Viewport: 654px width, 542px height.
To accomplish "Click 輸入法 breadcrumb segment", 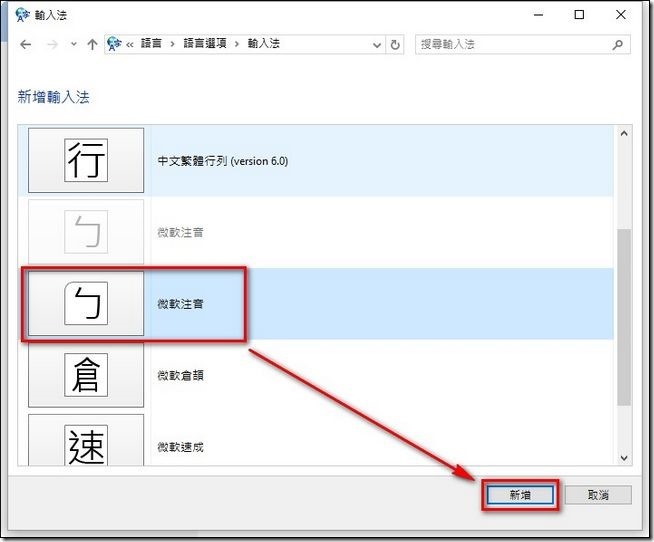I will 264,43.
